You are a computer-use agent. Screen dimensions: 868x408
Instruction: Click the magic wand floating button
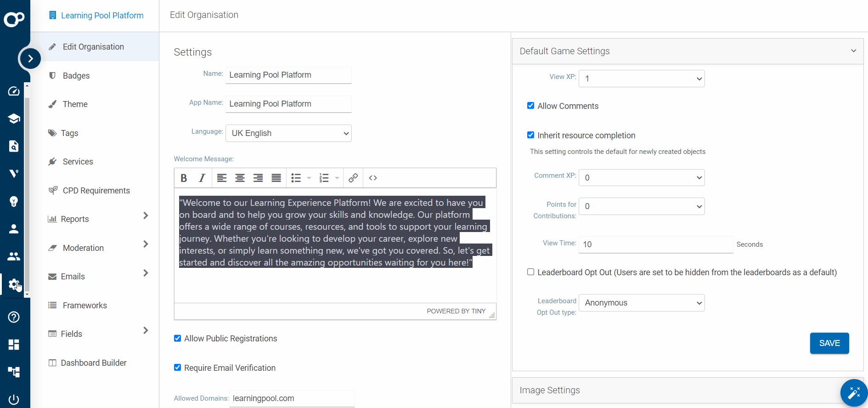coord(854,393)
